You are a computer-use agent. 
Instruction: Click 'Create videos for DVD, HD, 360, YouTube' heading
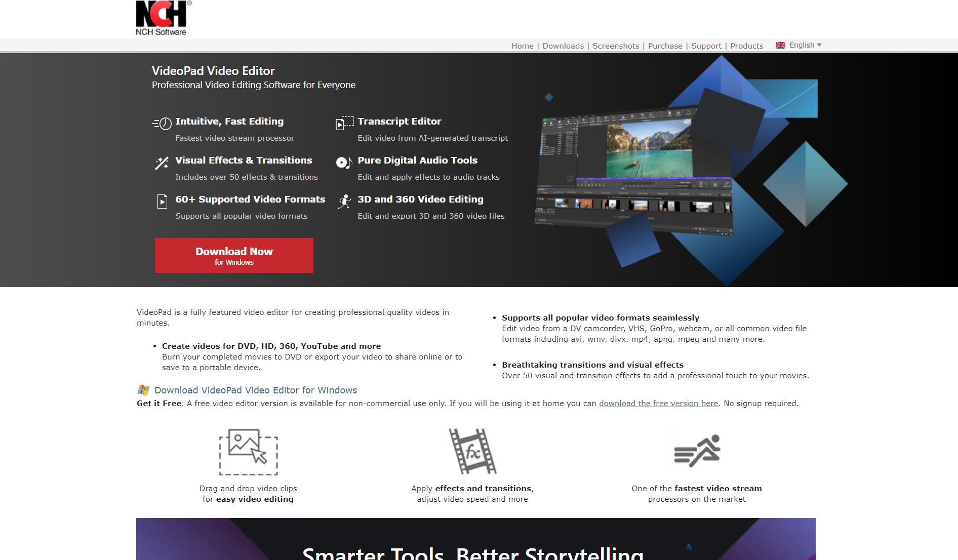click(271, 346)
